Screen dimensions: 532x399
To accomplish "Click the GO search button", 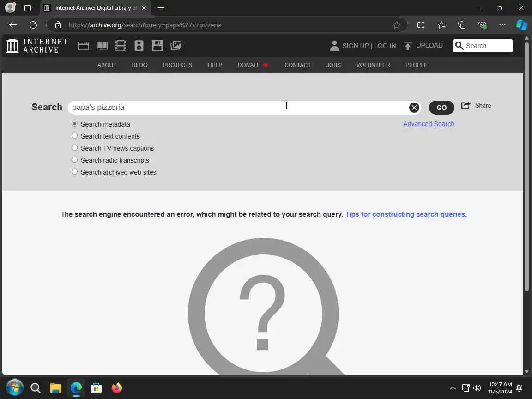I will coord(441,108).
